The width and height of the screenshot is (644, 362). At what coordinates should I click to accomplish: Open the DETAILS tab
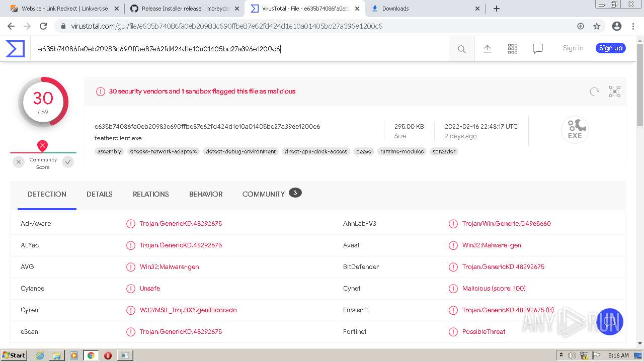(x=100, y=194)
